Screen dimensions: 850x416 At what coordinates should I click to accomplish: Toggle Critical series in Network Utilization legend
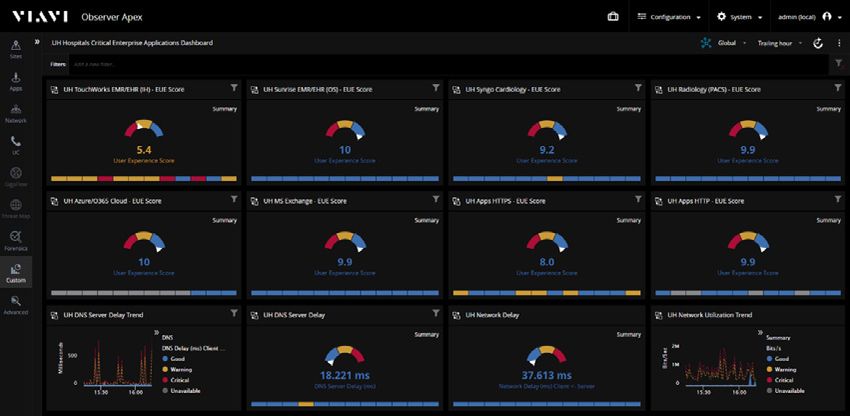point(780,380)
